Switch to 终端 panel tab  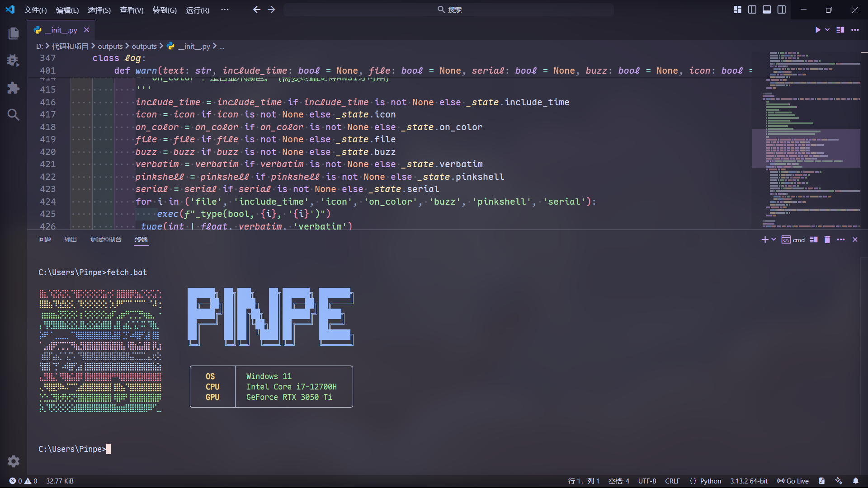[x=142, y=239]
